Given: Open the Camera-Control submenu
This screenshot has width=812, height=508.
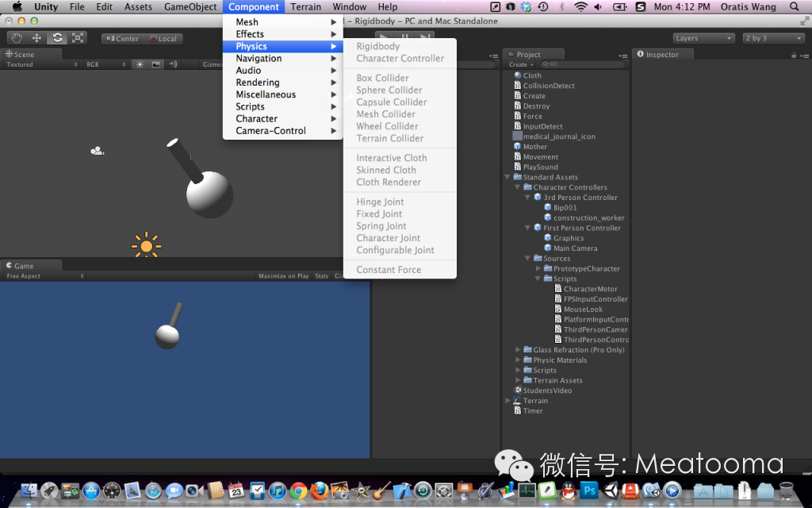Looking at the screenshot, I should (x=283, y=131).
